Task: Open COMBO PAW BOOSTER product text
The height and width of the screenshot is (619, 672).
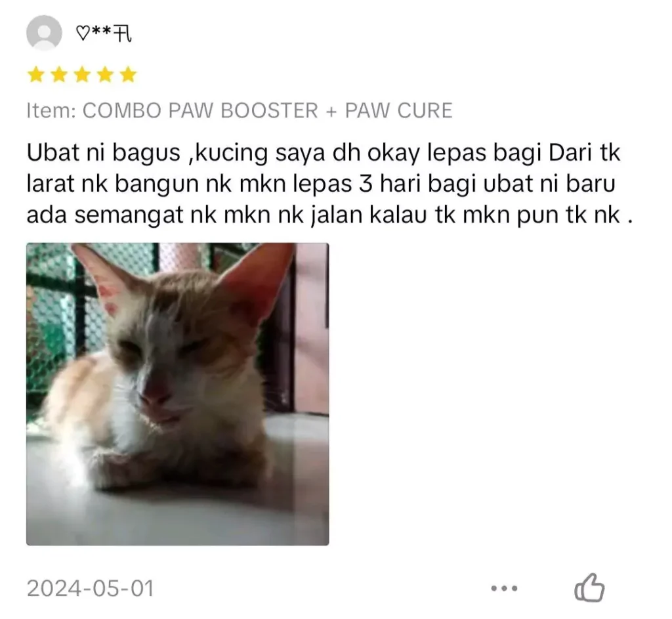Action: pyautogui.click(x=200, y=110)
